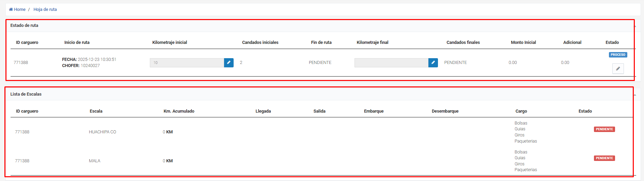Image resolution: width=644 pixels, height=181 pixels.
Task: Click the Km. Acumulado column header
Action: coord(179,111)
